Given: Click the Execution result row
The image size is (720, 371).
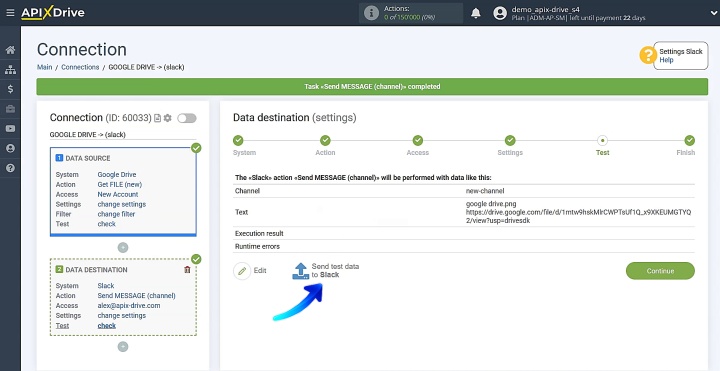Looking at the screenshot, I should [x=464, y=233].
